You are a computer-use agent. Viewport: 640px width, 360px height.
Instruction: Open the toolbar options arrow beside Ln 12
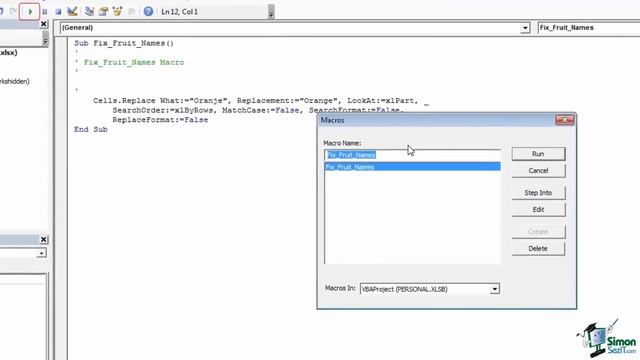click(x=271, y=12)
